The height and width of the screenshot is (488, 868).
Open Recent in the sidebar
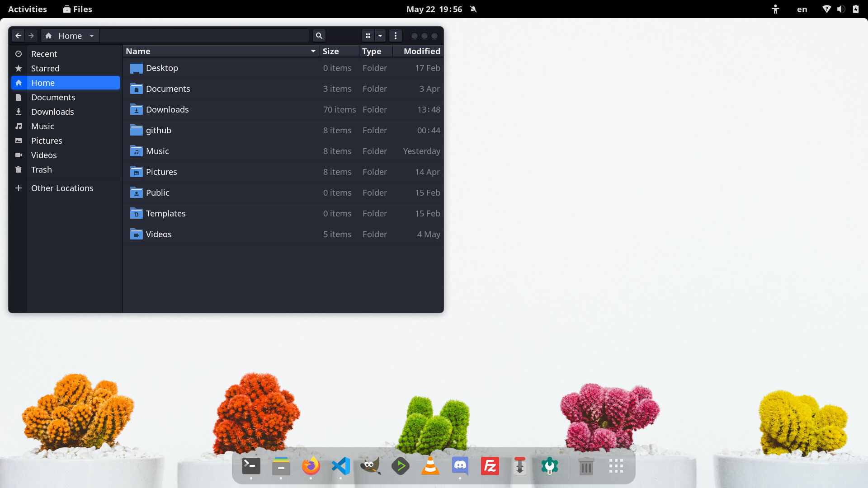click(66, 54)
